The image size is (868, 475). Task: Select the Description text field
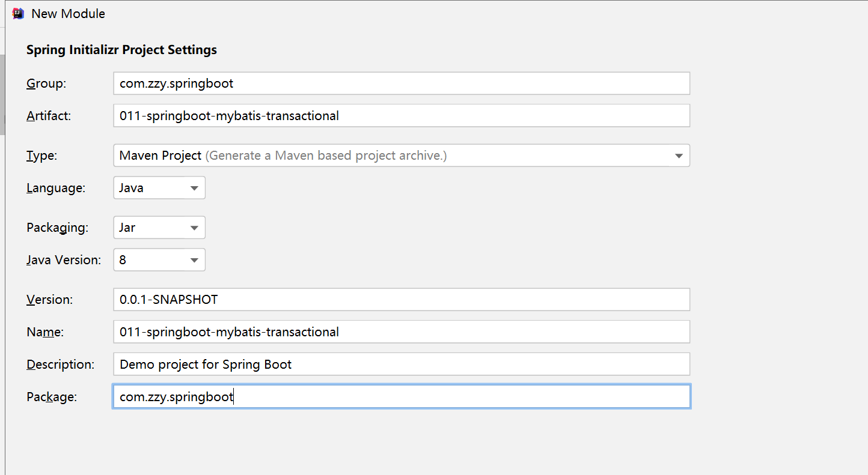(401, 365)
